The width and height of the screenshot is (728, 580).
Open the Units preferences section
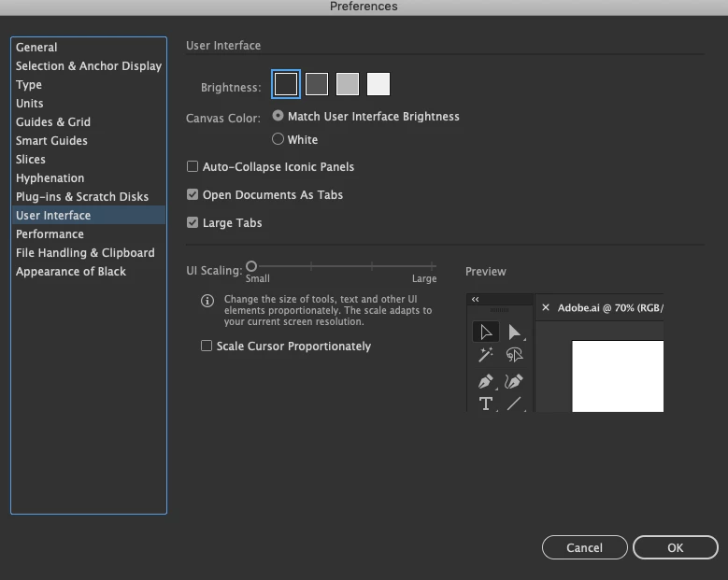89,103
